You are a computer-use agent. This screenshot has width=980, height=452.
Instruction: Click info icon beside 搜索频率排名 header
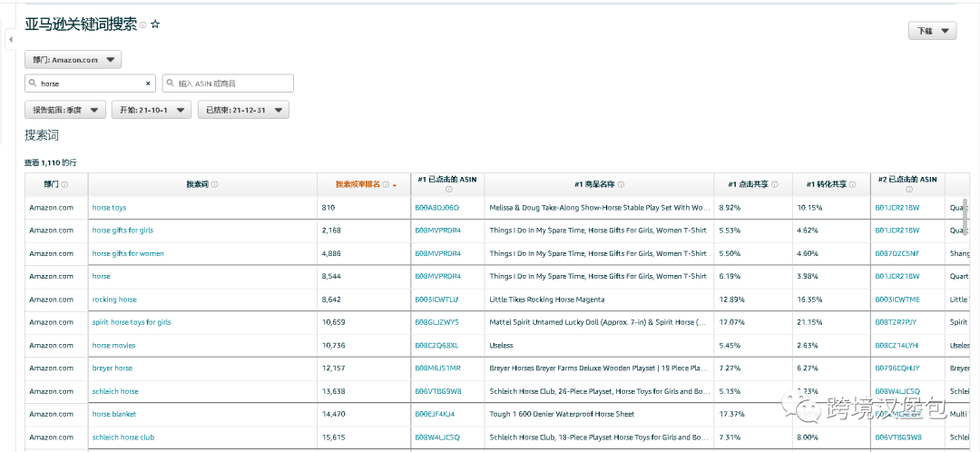pos(386,184)
